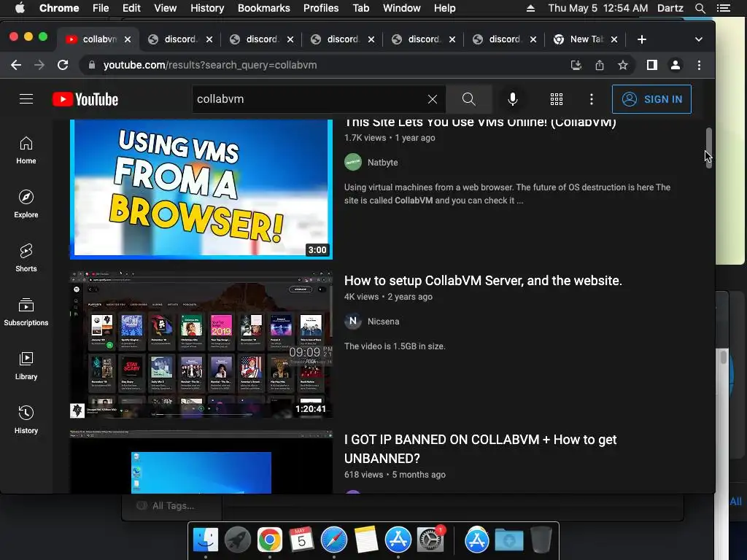Open System Preferences in Dock
747x560 pixels.
(430, 540)
